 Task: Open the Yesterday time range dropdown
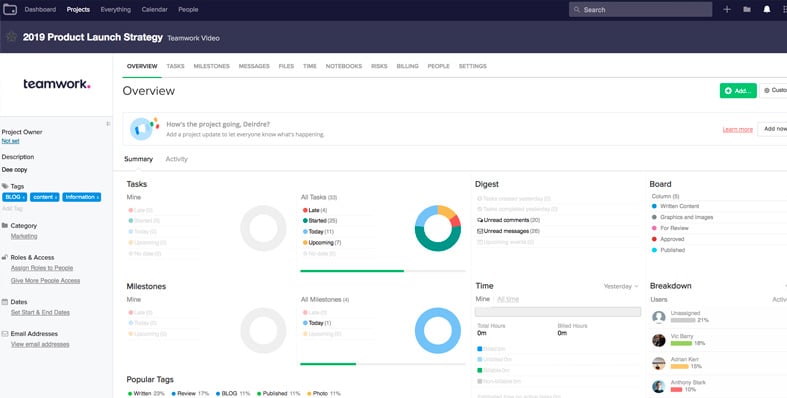point(621,286)
